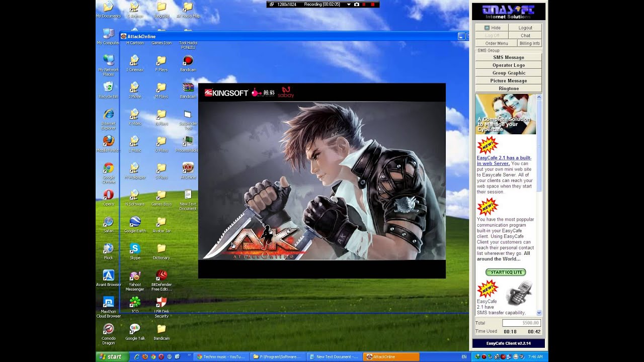Select SMS Message option

click(509, 57)
